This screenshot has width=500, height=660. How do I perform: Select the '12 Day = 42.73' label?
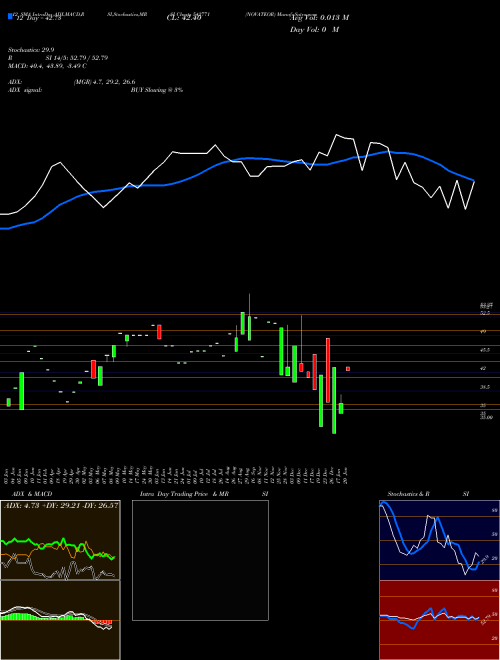tap(39, 18)
